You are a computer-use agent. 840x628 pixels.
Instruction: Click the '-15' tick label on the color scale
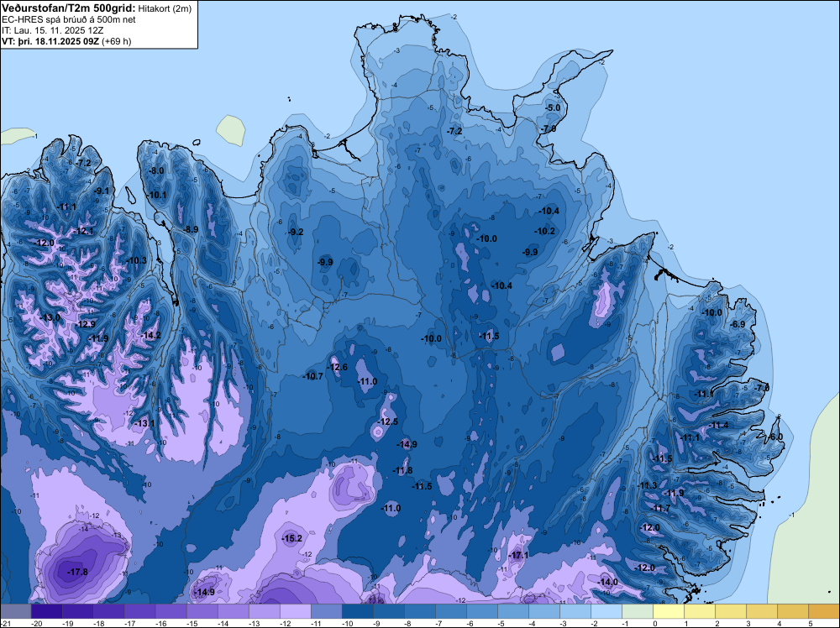tap(192, 623)
